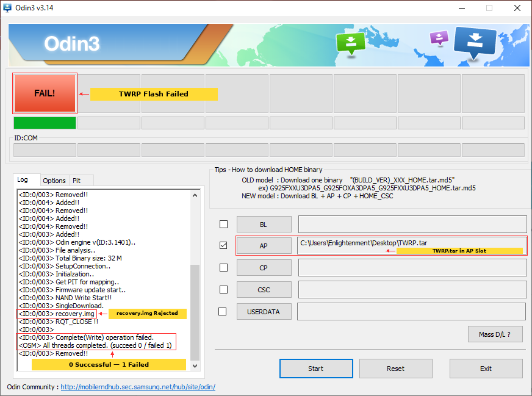Open the Options tab
The height and width of the screenshot is (396, 532).
(54, 181)
